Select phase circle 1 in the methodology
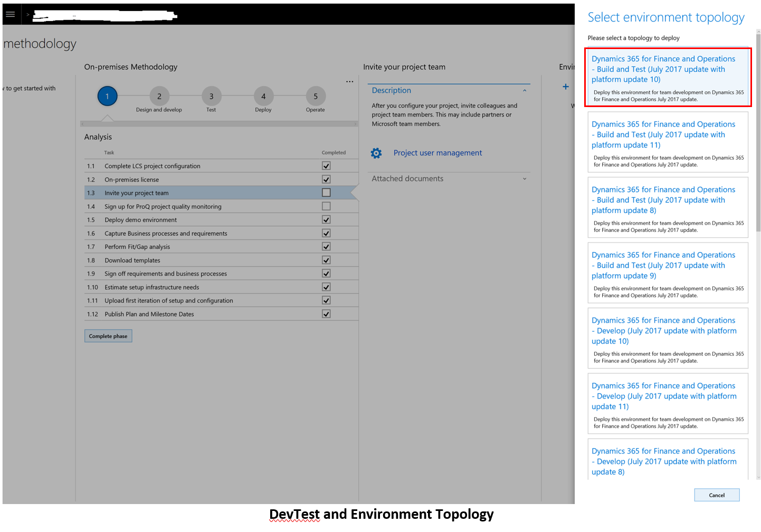The width and height of the screenshot is (761, 532). 107,96
